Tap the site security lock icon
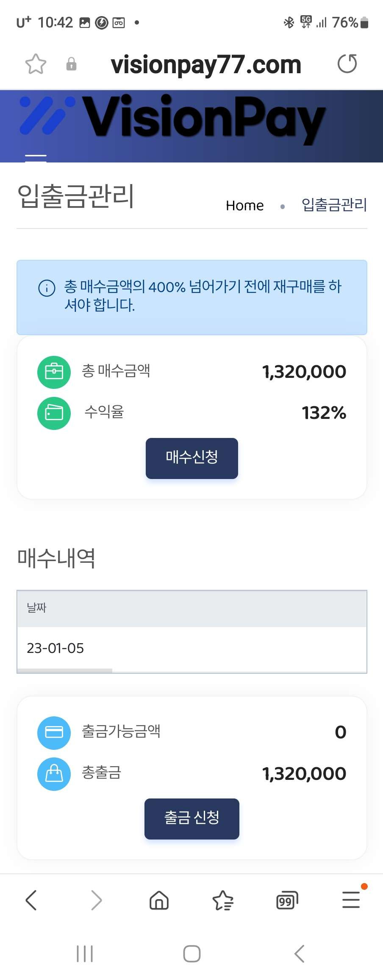The height and width of the screenshot is (980, 383). 71,64
